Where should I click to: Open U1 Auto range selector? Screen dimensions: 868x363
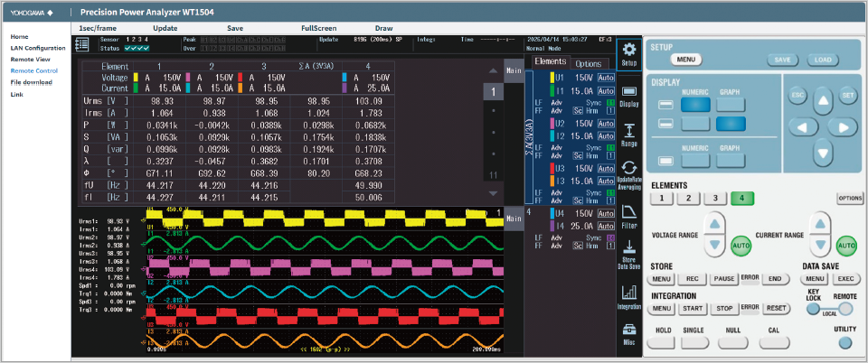(x=606, y=78)
